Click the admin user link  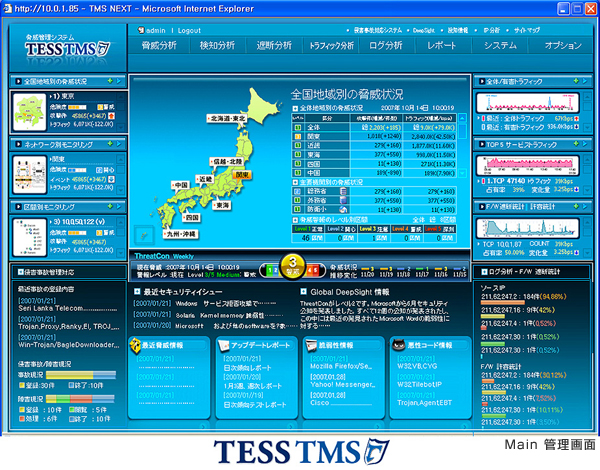pos(156,31)
